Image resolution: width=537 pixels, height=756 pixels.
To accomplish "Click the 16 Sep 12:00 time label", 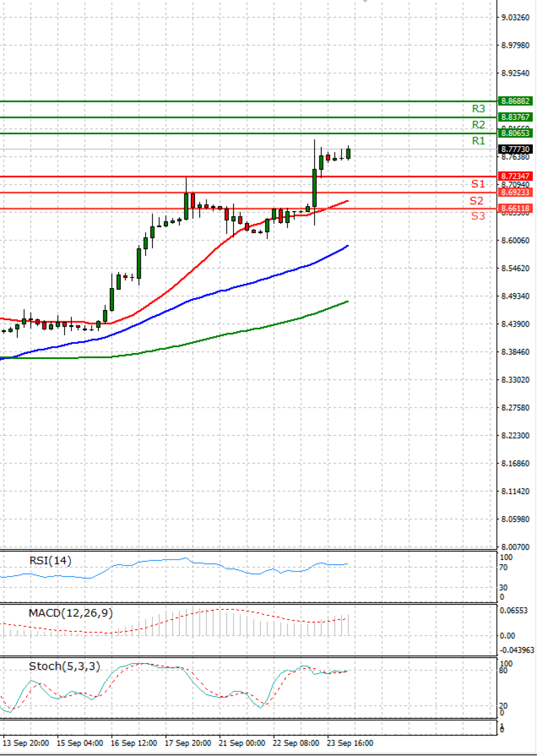I will click(x=134, y=743).
